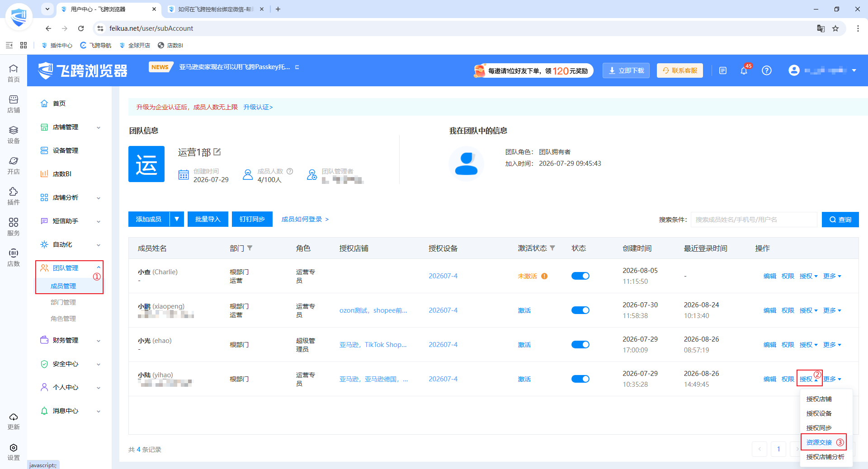Select 授权同步 from the 授权 menu
Screen dimensions: 868x469
pos(819,428)
